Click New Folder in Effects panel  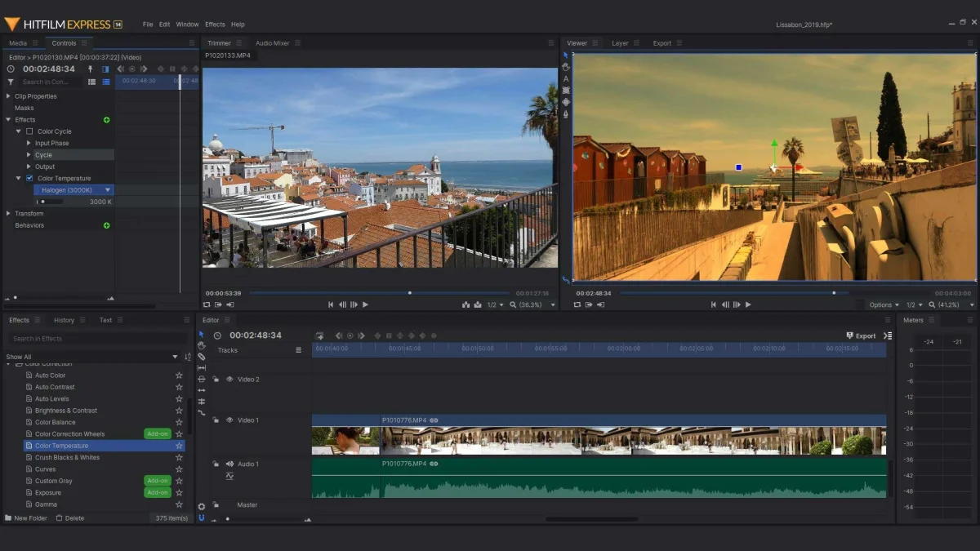(x=26, y=518)
